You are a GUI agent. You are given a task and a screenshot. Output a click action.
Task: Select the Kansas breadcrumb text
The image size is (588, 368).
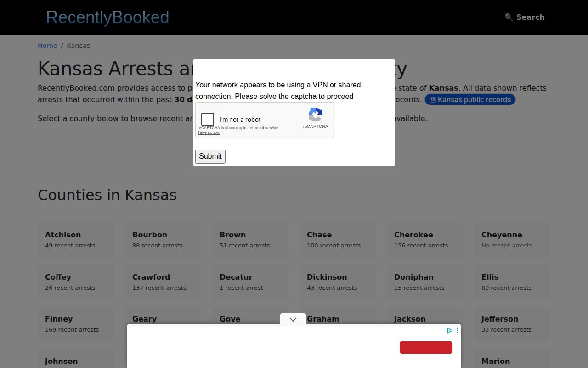click(x=79, y=46)
